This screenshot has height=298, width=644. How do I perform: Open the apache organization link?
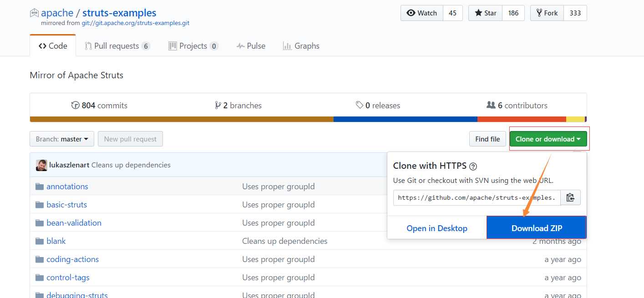point(57,13)
